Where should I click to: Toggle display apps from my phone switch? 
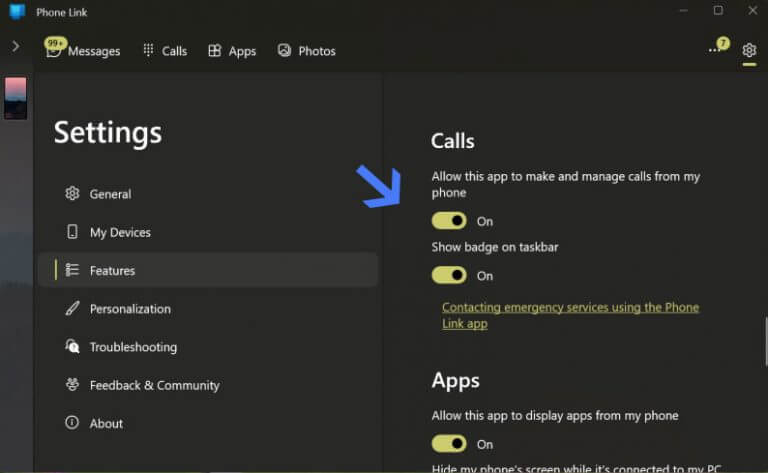click(449, 444)
